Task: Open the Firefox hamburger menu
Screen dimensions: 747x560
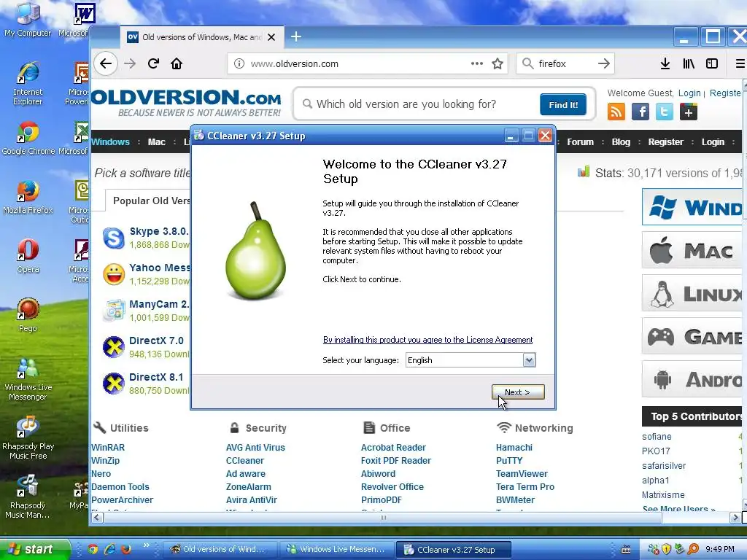Action: tap(740, 63)
